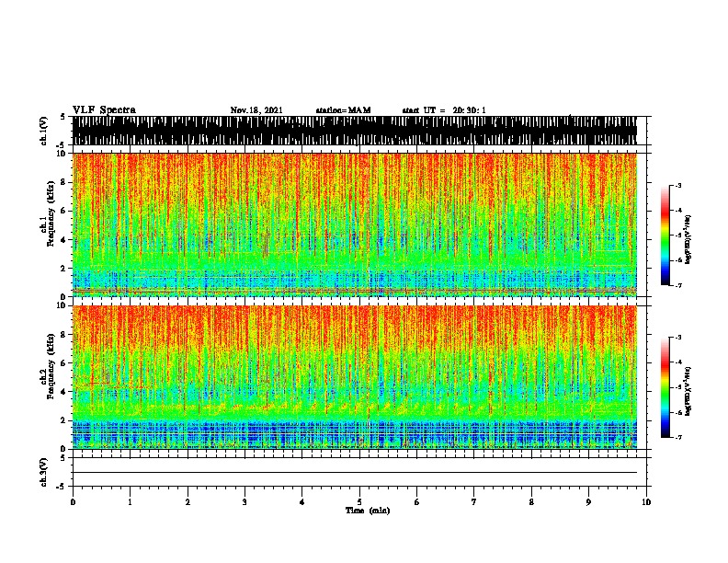Click inside the ch.1 spectrogram panel
The image size is (728, 563).
click(355, 224)
